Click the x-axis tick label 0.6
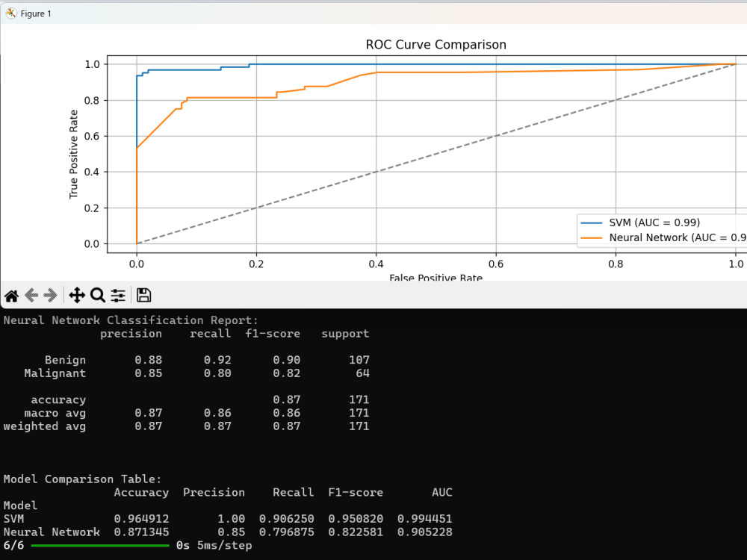747x560 pixels. (496, 264)
